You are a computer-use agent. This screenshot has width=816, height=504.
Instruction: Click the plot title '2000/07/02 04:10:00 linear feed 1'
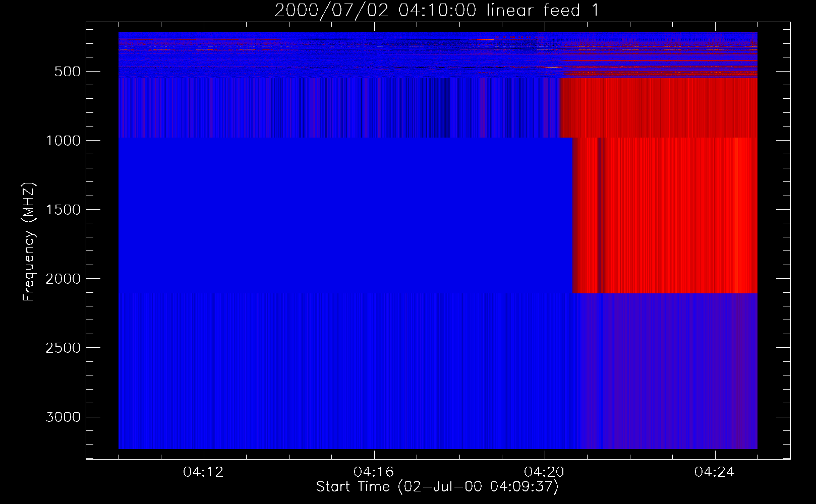pyautogui.click(x=437, y=10)
